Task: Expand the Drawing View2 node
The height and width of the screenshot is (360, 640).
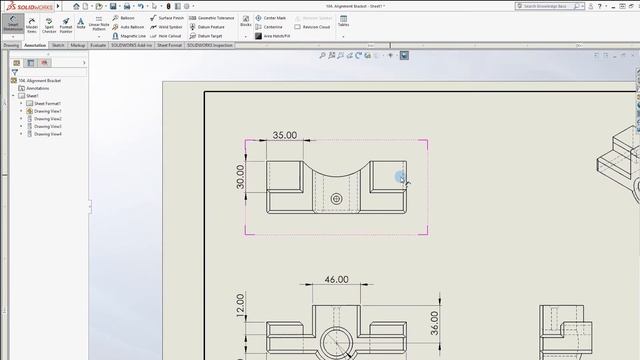Action: pyautogui.click(x=21, y=119)
